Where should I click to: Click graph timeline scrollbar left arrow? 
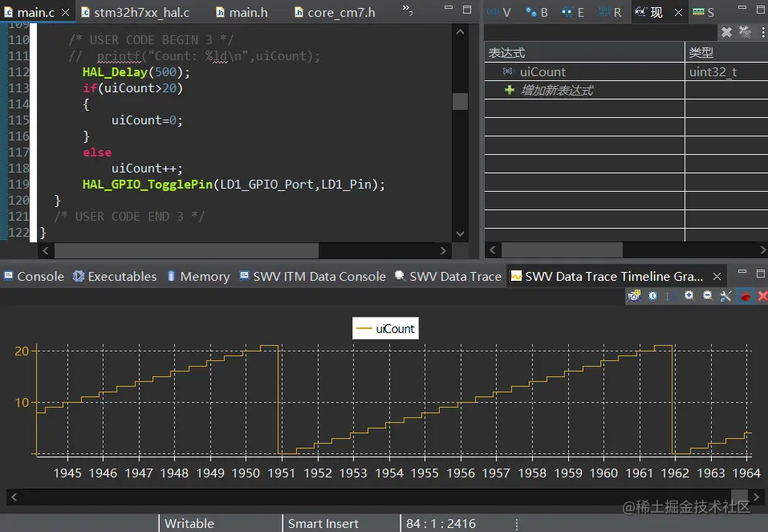14,497
